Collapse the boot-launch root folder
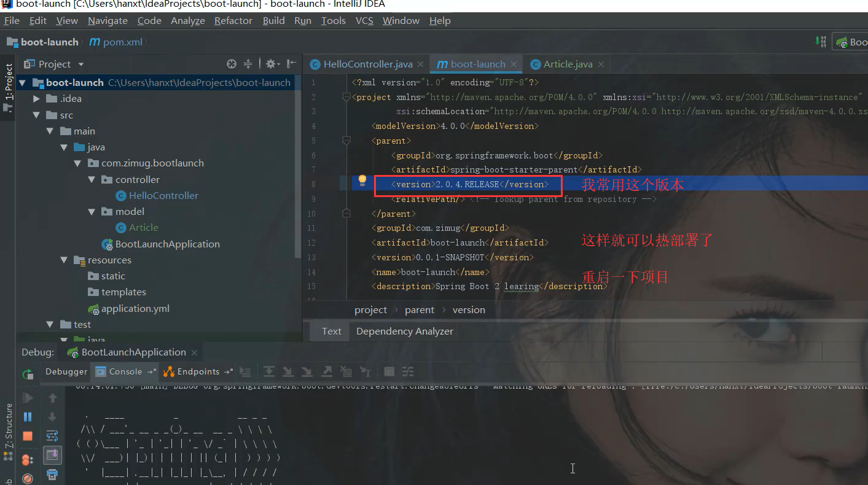868x485 pixels. click(23, 82)
